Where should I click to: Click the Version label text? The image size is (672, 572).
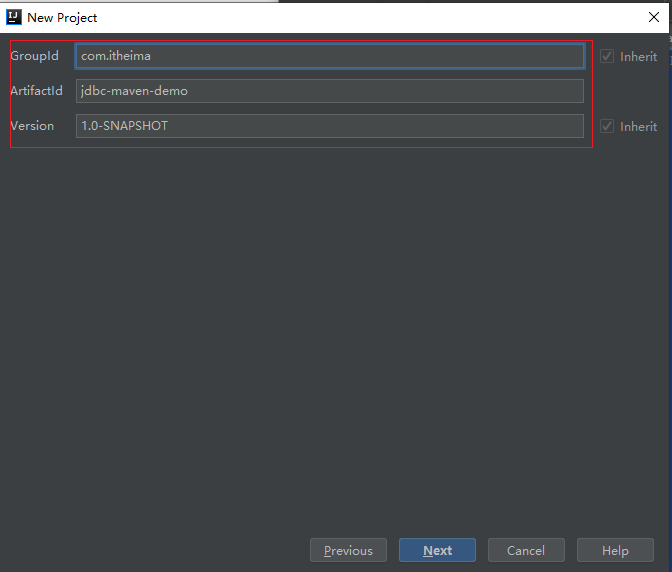click(x=32, y=126)
